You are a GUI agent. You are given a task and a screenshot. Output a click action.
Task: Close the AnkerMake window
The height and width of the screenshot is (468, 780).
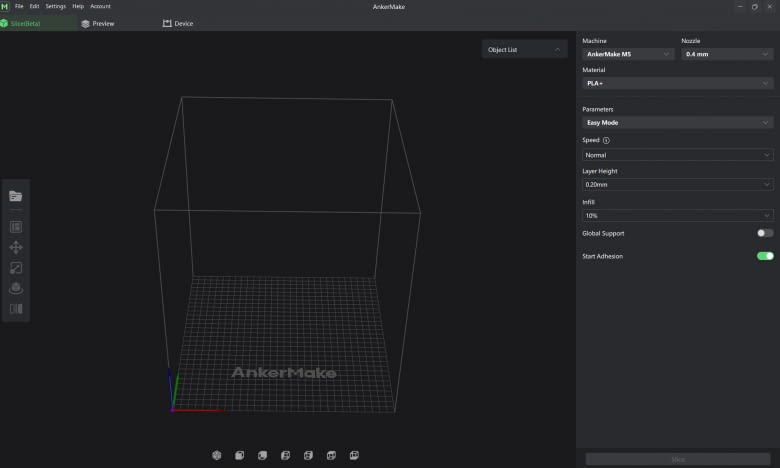[x=770, y=6]
